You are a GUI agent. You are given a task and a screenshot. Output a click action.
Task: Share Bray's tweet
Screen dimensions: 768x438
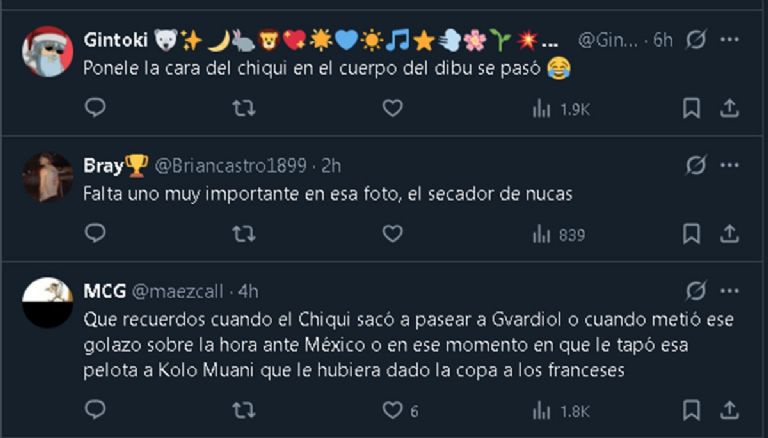729,234
